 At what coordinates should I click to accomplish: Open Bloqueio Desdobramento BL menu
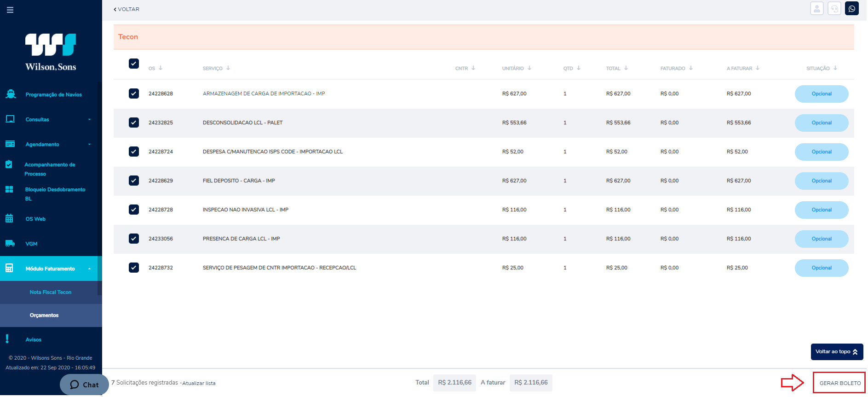[55, 194]
